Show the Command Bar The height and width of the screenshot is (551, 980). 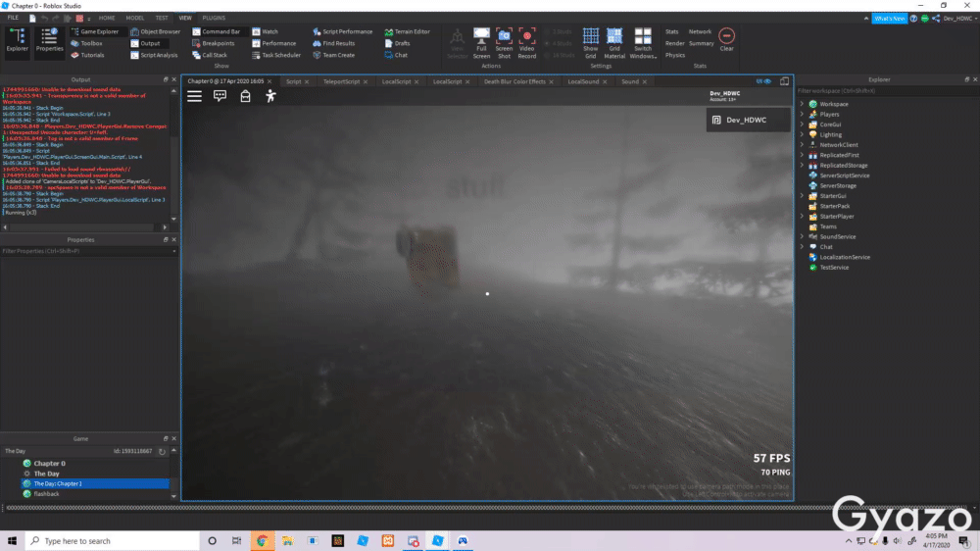(216, 31)
